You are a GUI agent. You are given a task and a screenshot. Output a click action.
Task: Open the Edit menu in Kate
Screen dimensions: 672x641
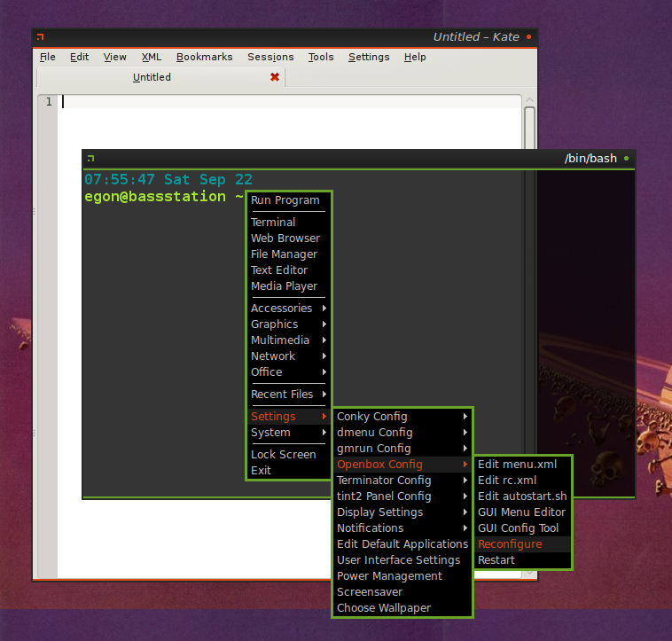point(79,57)
